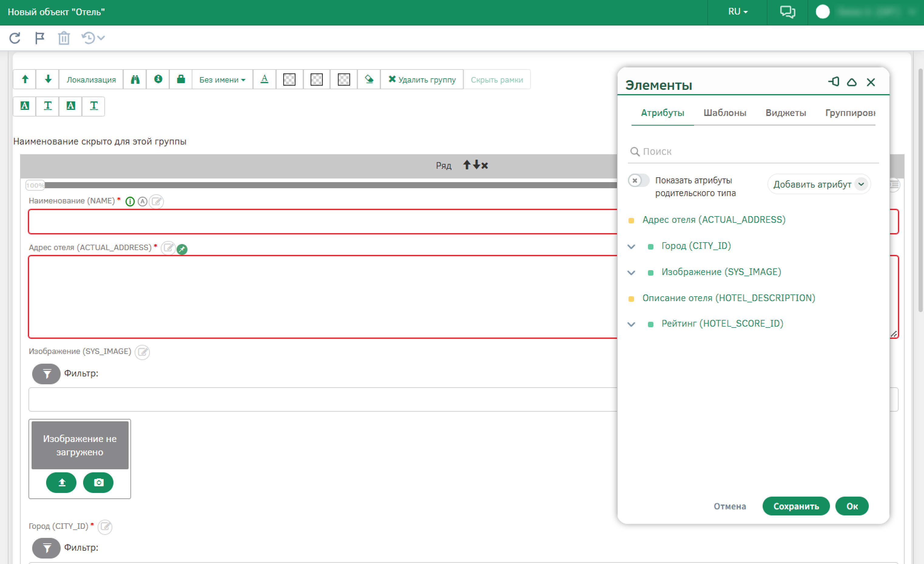Click the refresh icon in the top toolbar
Image resolution: width=924 pixels, height=564 pixels.
point(15,38)
